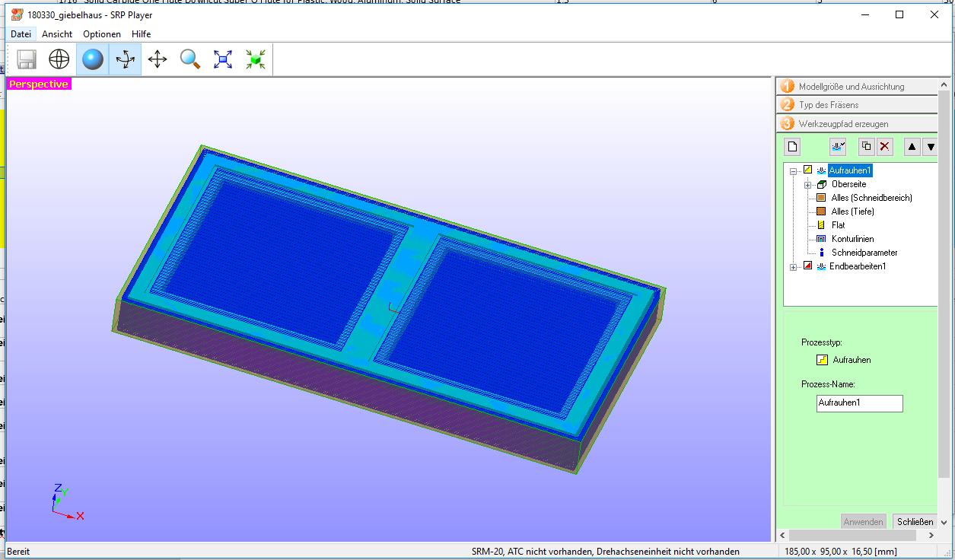Click the SRM-20 machine status text

point(605,552)
